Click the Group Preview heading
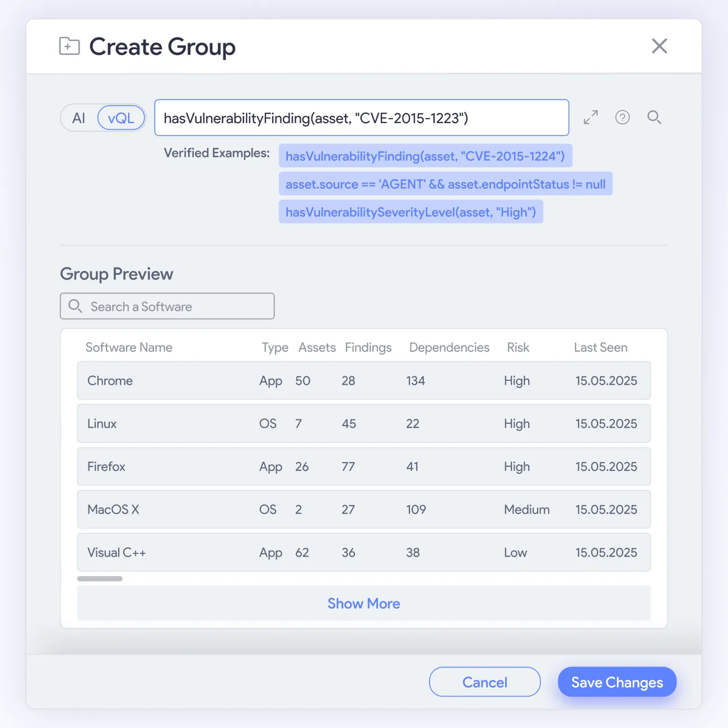The image size is (728, 728). coord(116,274)
